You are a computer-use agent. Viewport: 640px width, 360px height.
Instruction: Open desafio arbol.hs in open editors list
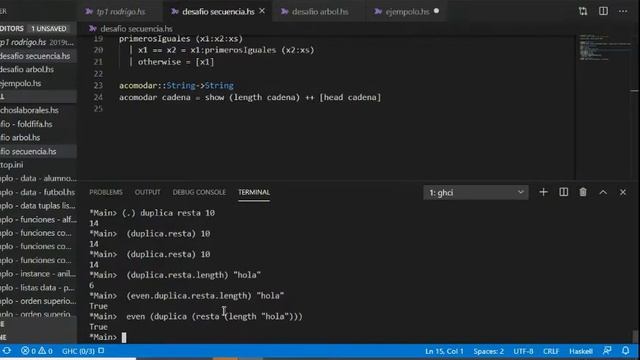pos(38,69)
